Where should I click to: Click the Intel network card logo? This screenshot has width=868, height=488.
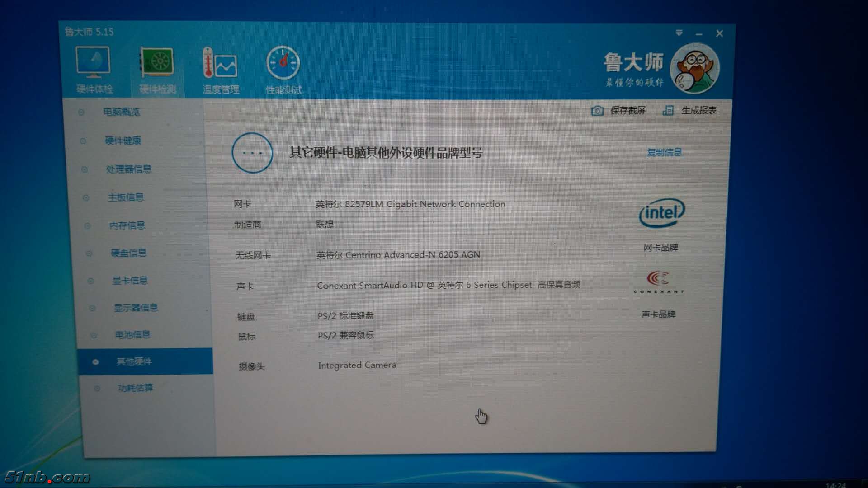(661, 213)
